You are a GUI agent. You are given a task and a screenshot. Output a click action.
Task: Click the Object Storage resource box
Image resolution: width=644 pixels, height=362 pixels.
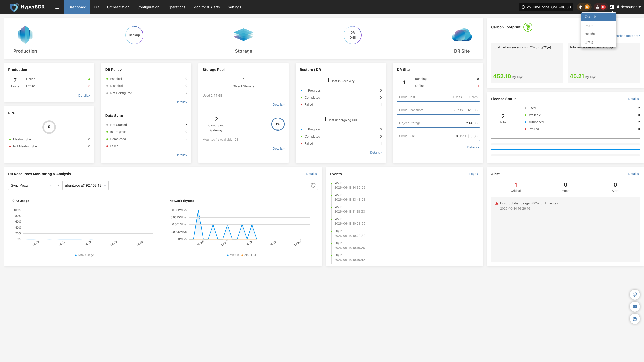coord(438,123)
